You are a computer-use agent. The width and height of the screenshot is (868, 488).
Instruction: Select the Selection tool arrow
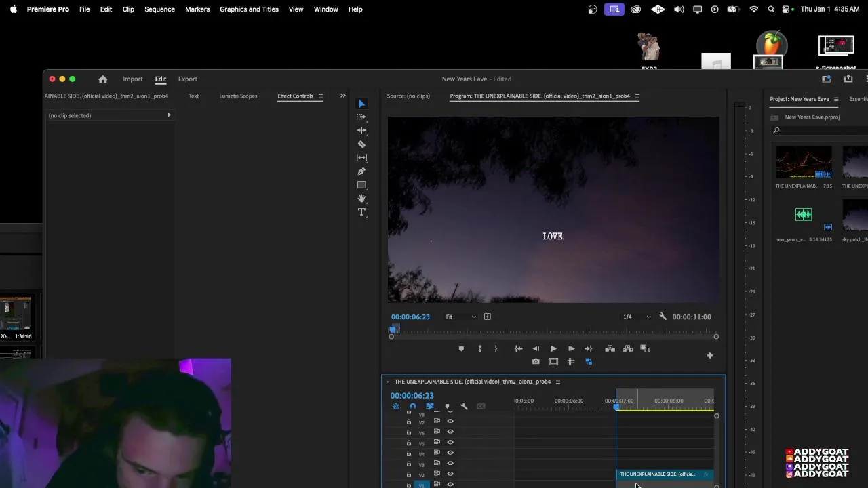click(361, 104)
